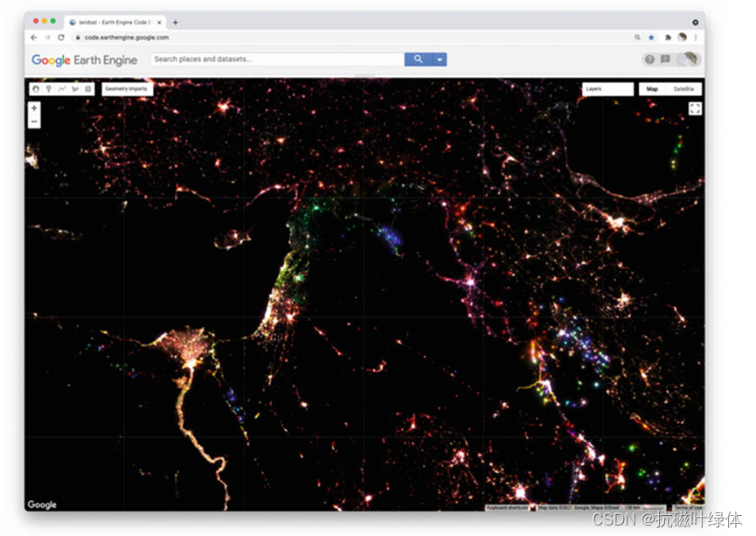
Task: Bookmark this page with the star
Action: click(651, 37)
